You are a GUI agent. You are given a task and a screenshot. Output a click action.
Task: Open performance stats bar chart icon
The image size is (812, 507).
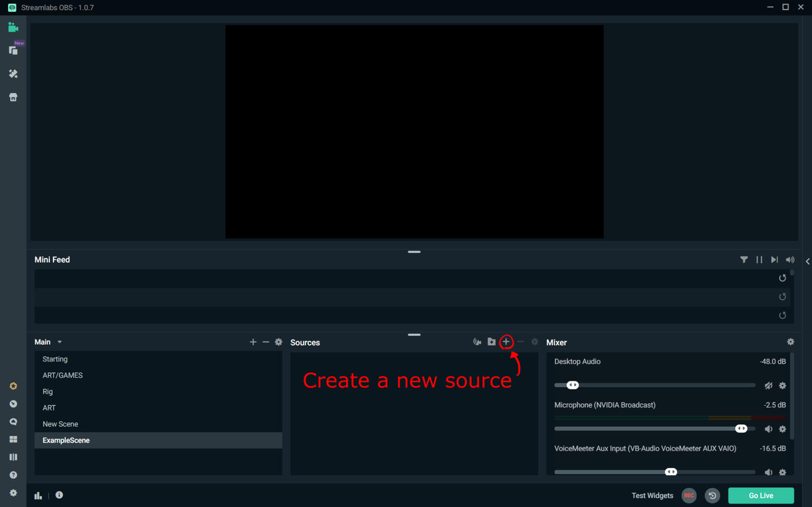(x=38, y=495)
